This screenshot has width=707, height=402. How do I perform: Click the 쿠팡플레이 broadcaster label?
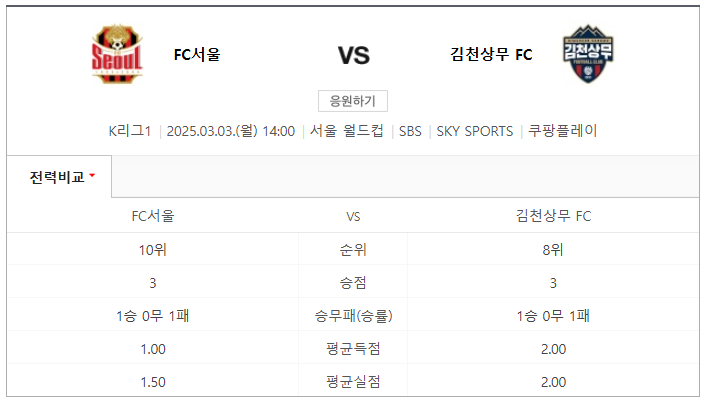(x=562, y=131)
